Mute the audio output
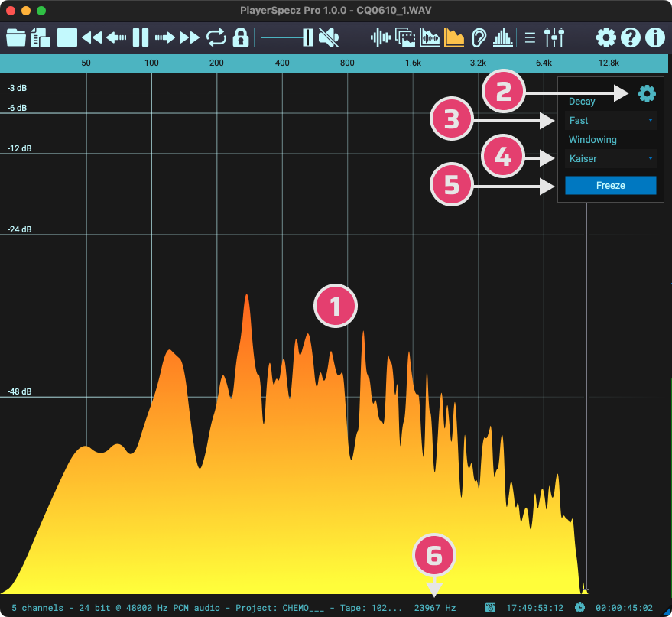The height and width of the screenshot is (617, 672). pos(329,37)
